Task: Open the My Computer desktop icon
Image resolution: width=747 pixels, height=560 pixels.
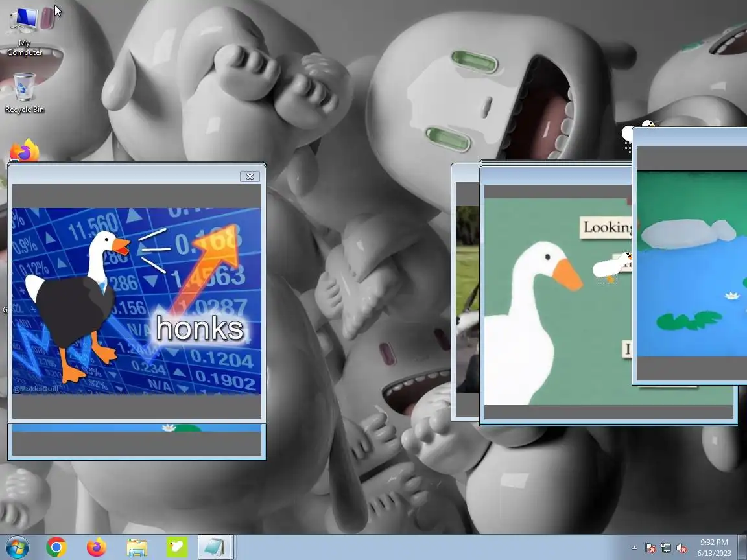Action: (25, 31)
